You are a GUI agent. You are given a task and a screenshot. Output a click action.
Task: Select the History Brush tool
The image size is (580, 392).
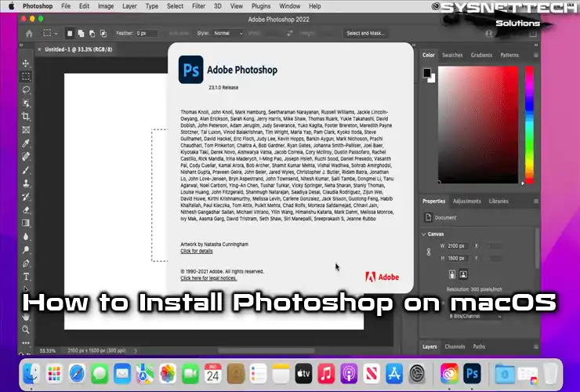(x=26, y=197)
